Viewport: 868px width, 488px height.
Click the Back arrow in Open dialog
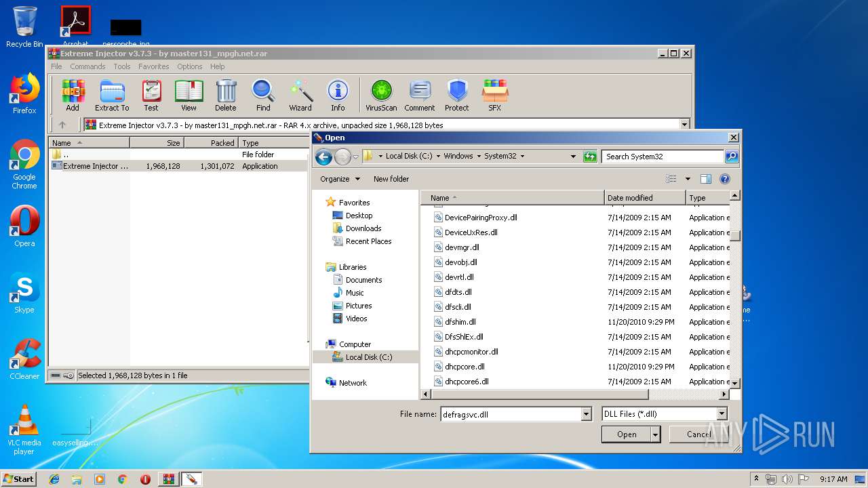coord(324,157)
